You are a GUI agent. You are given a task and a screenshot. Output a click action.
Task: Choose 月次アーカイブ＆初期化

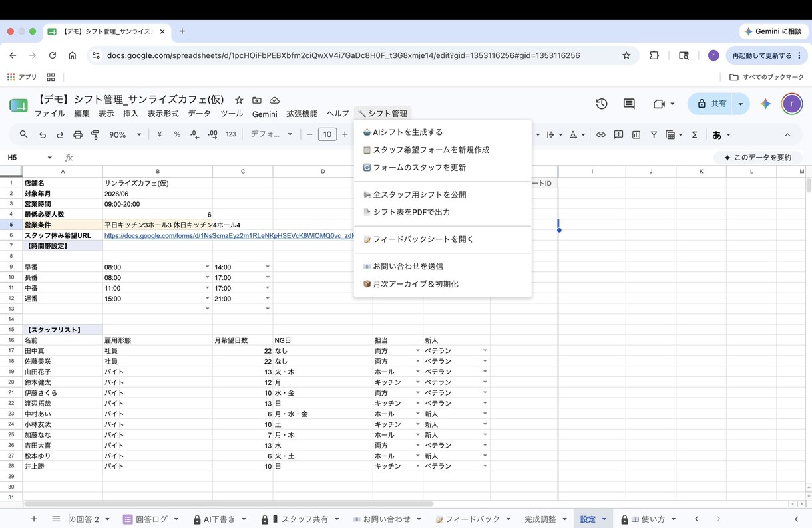pos(443,284)
